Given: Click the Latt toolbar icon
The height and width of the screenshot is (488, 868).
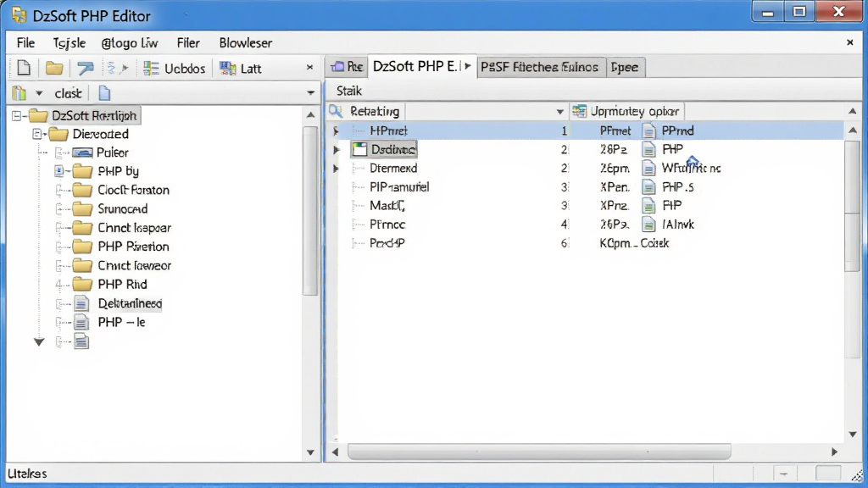Looking at the screenshot, I should [227, 68].
